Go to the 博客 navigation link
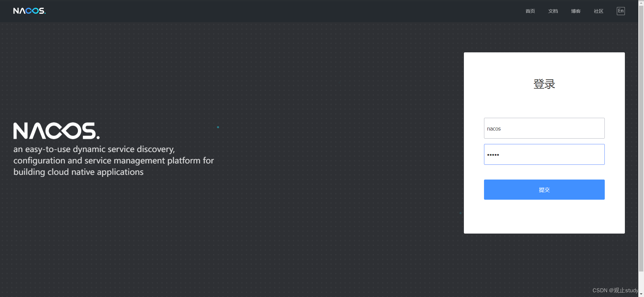 point(576,11)
